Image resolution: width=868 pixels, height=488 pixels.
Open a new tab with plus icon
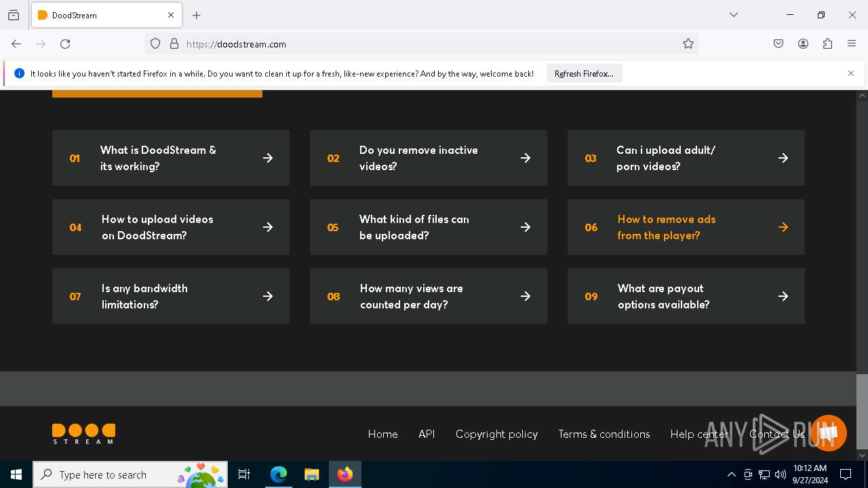197,15
